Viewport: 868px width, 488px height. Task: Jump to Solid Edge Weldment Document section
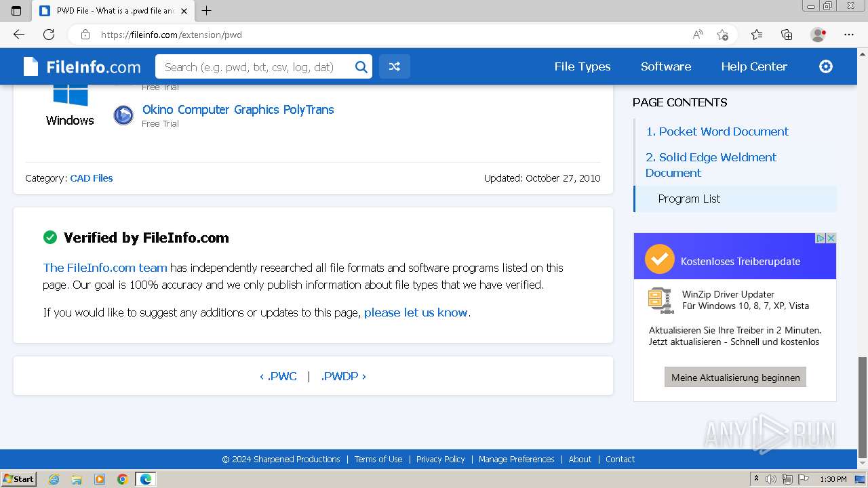(711, 165)
